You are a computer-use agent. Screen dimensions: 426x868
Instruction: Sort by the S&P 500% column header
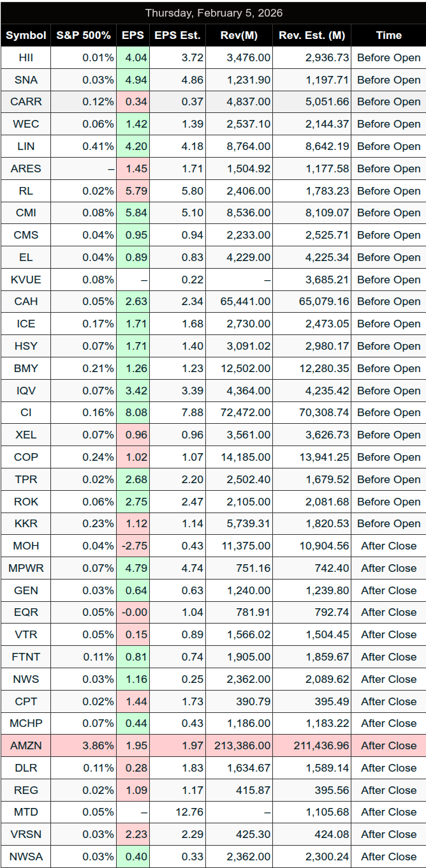click(x=85, y=35)
